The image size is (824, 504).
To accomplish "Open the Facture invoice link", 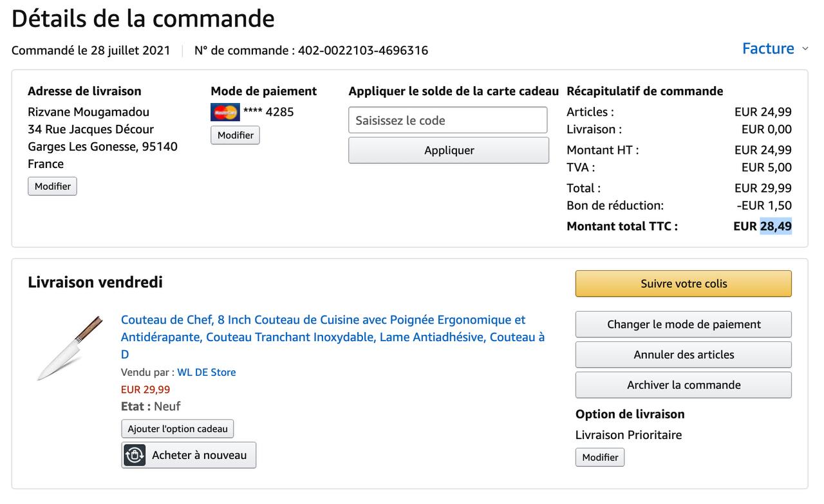I will coord(768,49).
